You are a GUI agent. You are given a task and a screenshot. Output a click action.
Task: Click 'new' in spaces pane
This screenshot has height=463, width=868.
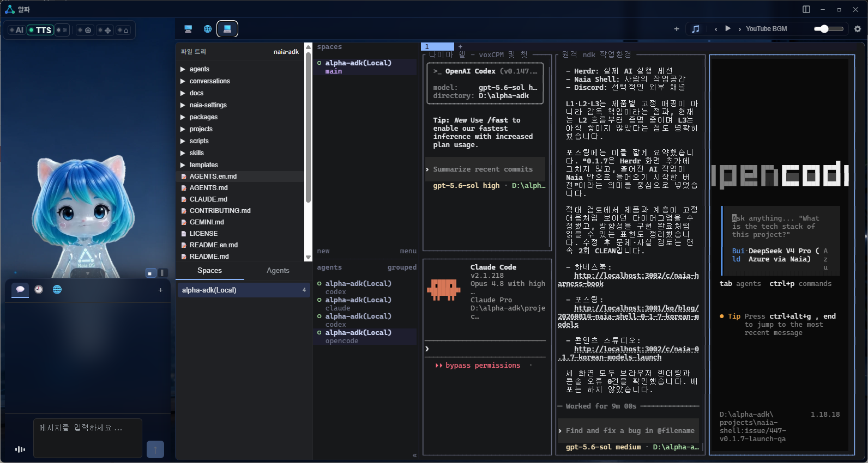[323, 251]
